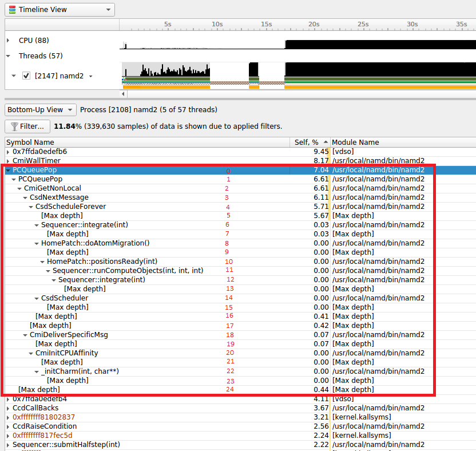This screenshot has width=476, height=451.
Task: Sort by the Self, % column header
Action: coord(310,142)
